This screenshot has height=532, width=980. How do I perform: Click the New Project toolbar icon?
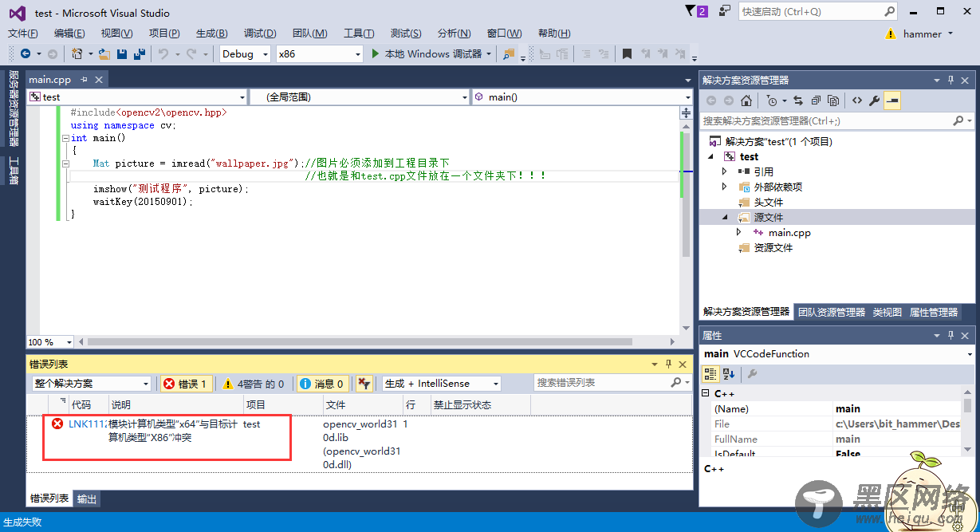tap(77, 53)
